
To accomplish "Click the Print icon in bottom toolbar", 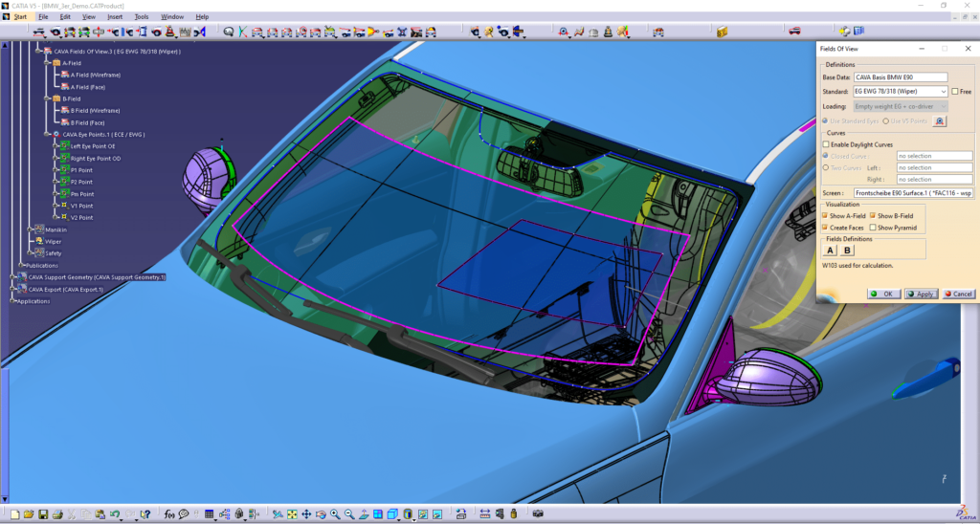I will 57,514.
